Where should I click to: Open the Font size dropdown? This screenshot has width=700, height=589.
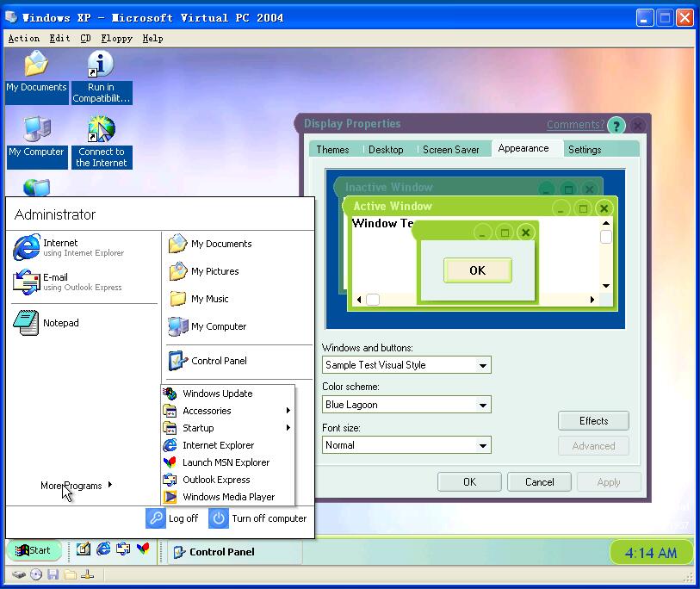(x=482, y=445)
